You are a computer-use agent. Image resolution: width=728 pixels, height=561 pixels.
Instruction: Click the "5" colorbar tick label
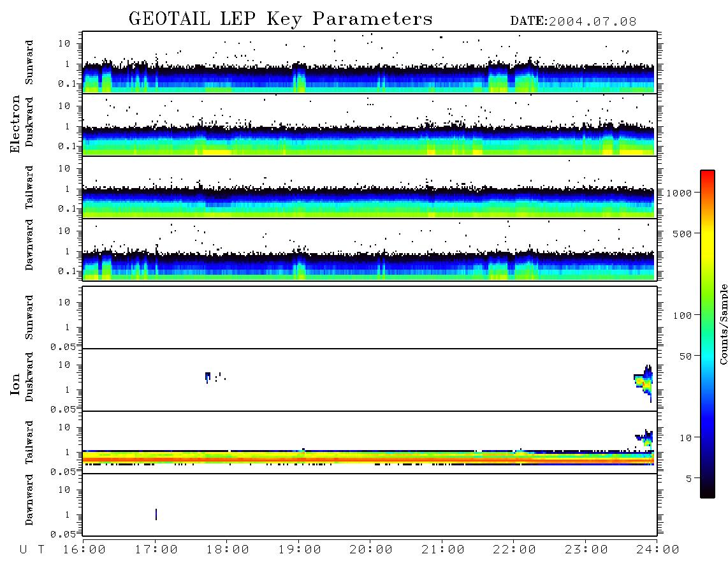click(689, 478)
